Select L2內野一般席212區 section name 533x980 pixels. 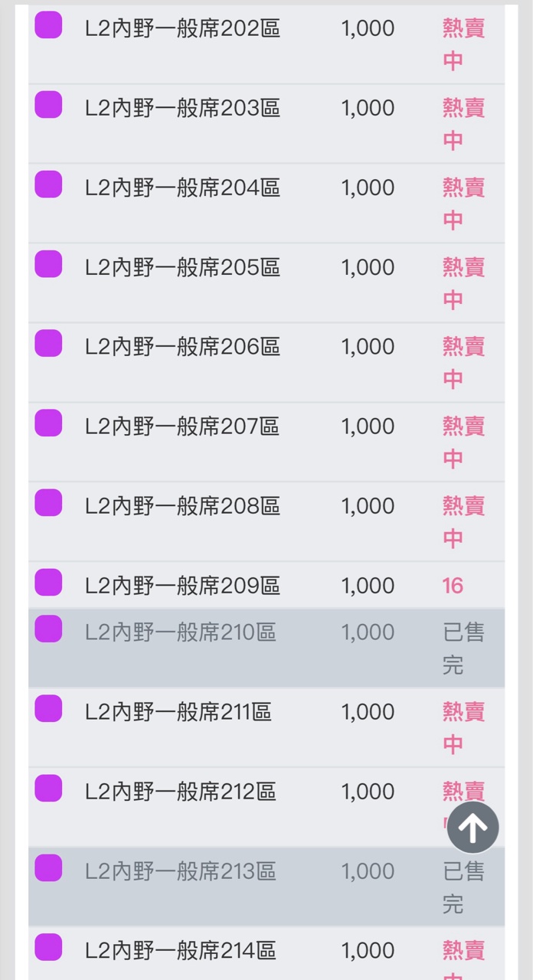(x=181, y=792)
